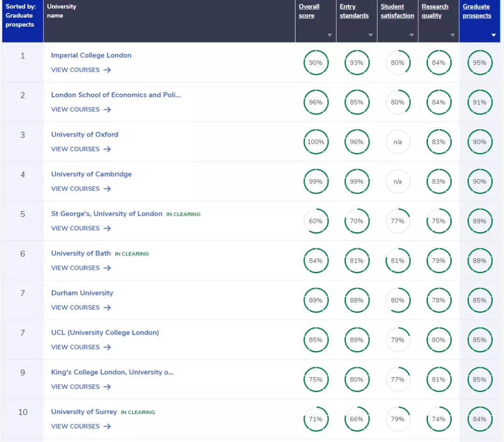Screen dimensions: 504x442
Task: Click the University name column header
Action: 62,11
